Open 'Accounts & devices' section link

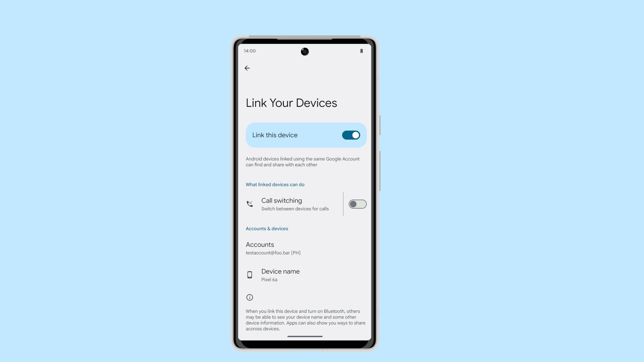tap(267, 229)
